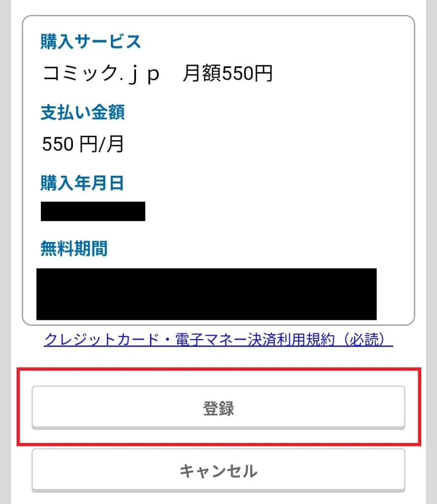The image size is (437, 504).
Task: Click the j p letters in service name
Action: tap(143, 74)
